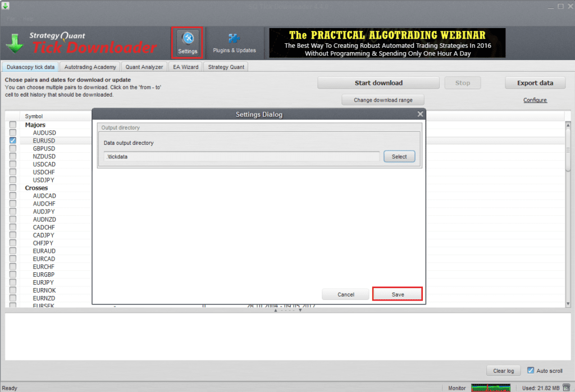Click the Symbol column header
This screenshot has width=575, height=392.
[34, 116]
